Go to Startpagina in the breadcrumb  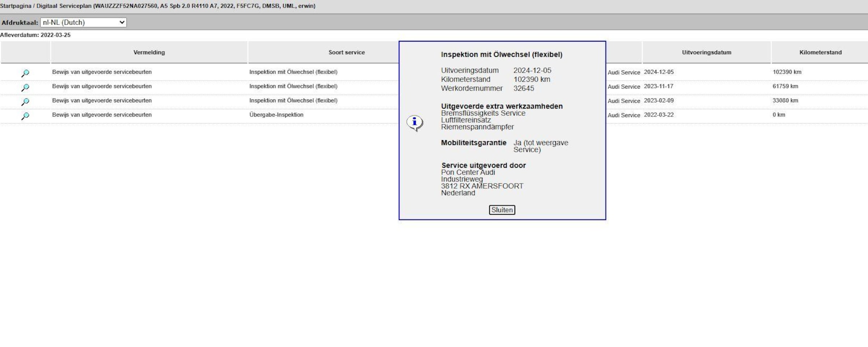tap(16, 6)
